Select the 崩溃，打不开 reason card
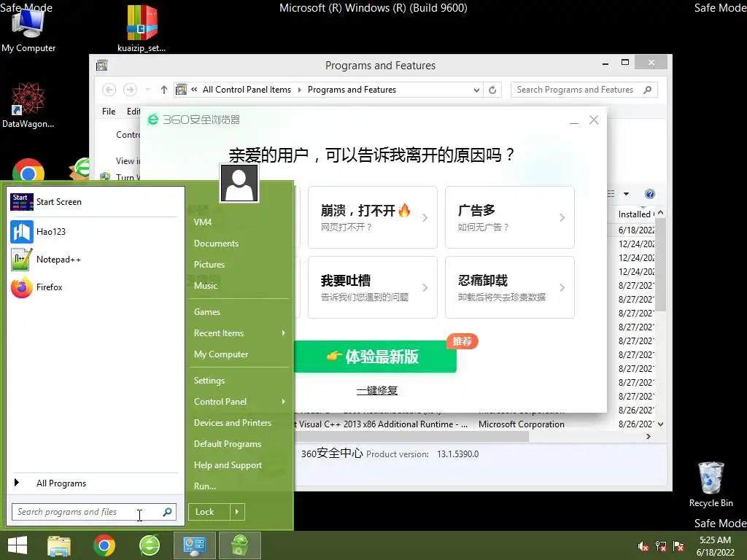This screenshot has height=560, width=747. pos(373,217)
